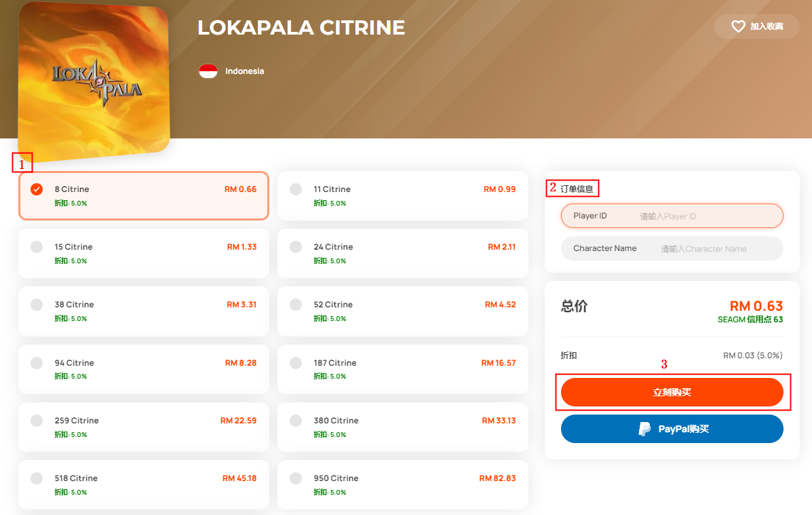Screen dimensions: 812x515
Task: Focus the Character Name input field
Action: [672, 248]
